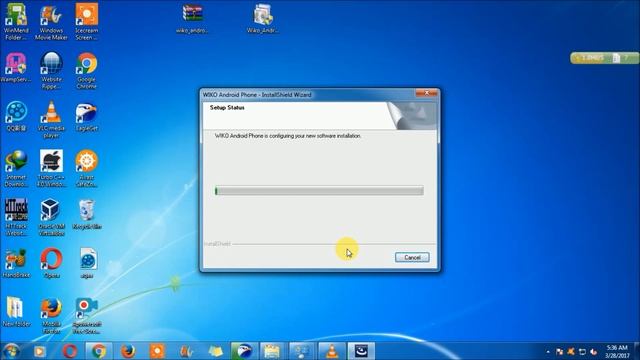Open EagleGet desktop shortcut
The width and height of the screenshot is (640, 360).
pos(87,117)
